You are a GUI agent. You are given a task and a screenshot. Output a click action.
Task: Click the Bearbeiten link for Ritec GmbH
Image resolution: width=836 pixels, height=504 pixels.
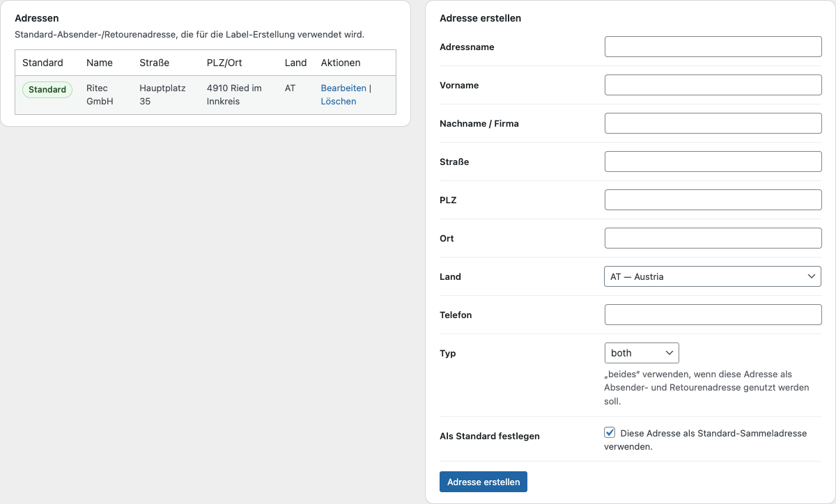coord(343,88)
